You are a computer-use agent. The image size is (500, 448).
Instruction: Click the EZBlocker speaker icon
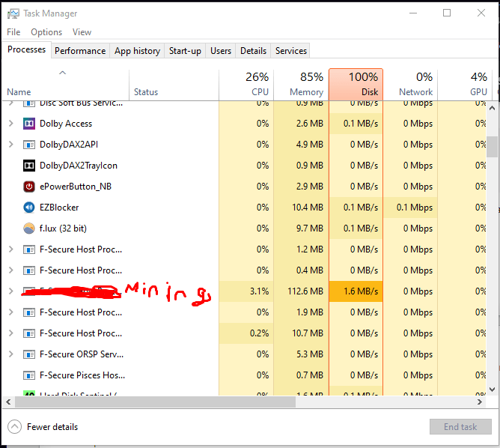click(x=29, y=208)
